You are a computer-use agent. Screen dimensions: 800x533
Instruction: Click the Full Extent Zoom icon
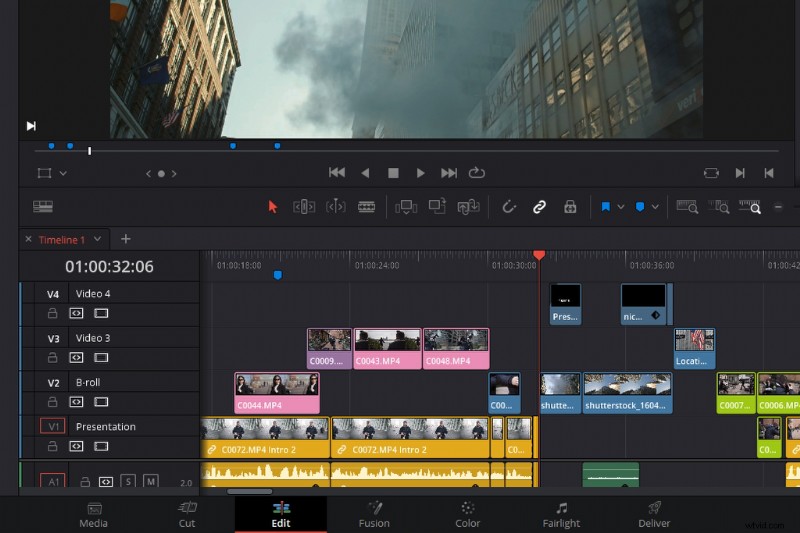coord(687,207)
